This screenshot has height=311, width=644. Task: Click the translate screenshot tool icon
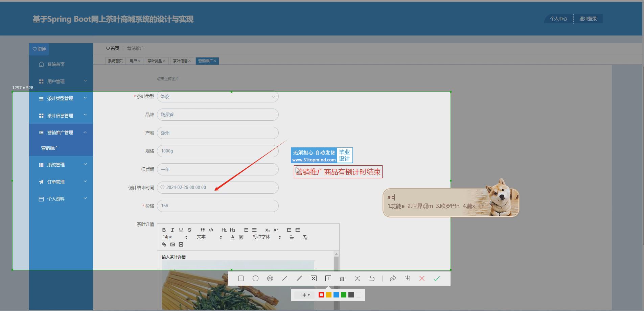coord(343,279)
